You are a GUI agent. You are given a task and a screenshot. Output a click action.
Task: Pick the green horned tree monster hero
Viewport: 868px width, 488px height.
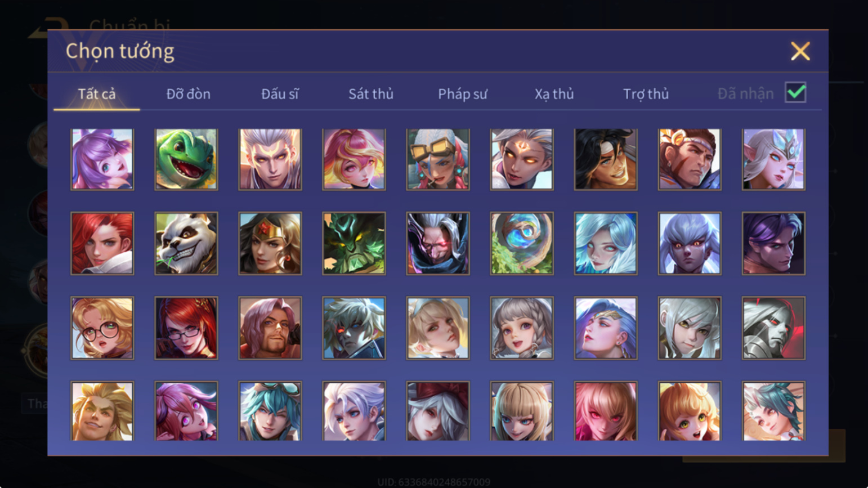click(354, 243)
